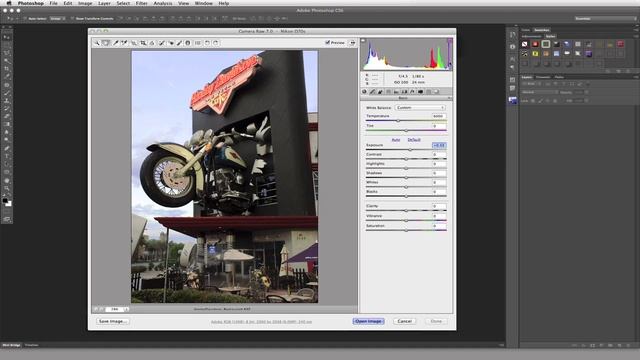Rotate image 90 degrees counter-clockwise
The image size is (640, 360).
point(207,43)
